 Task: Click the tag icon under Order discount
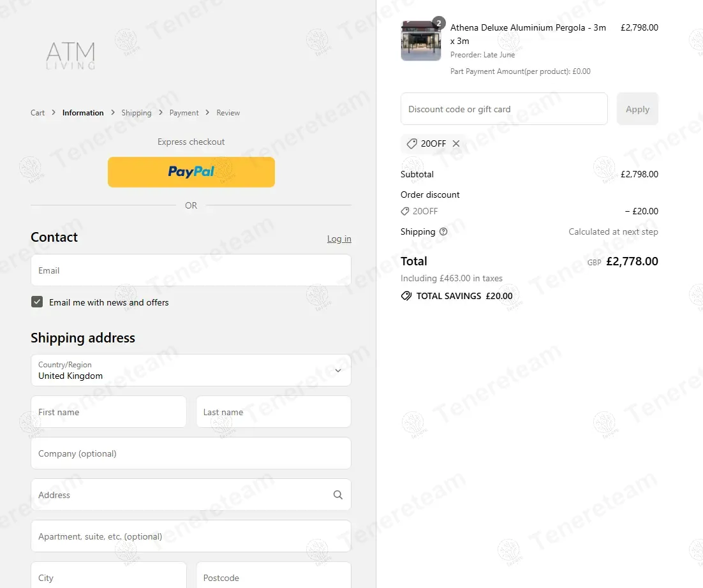pos(405,211)
